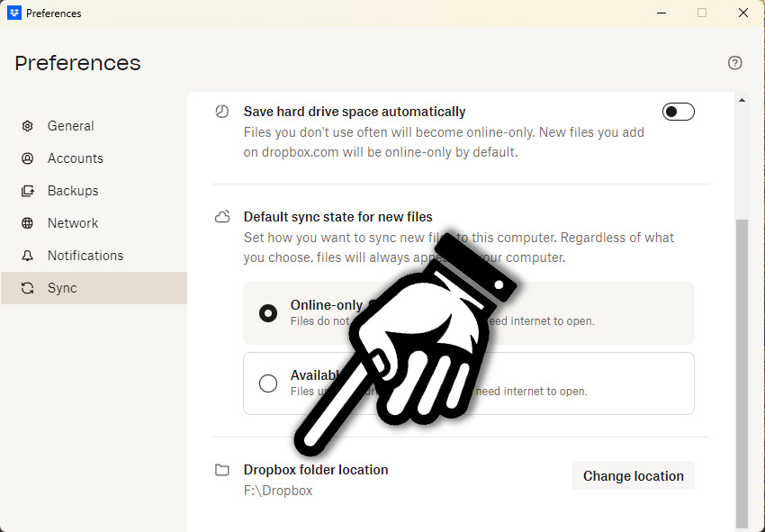Click the Backups icon in sidebar
This screenshot has width=765, height=532.
[28, 191]
